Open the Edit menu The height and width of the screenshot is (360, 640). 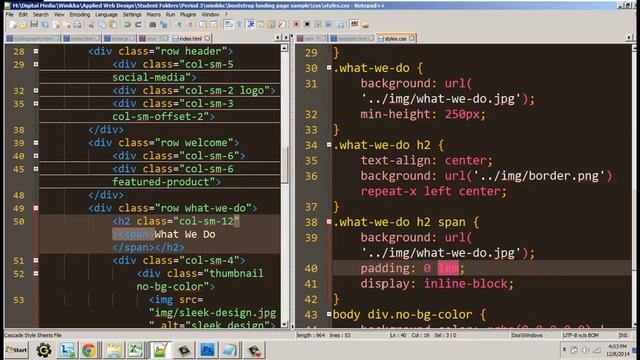pyautogui.click(x=23, y=14)
